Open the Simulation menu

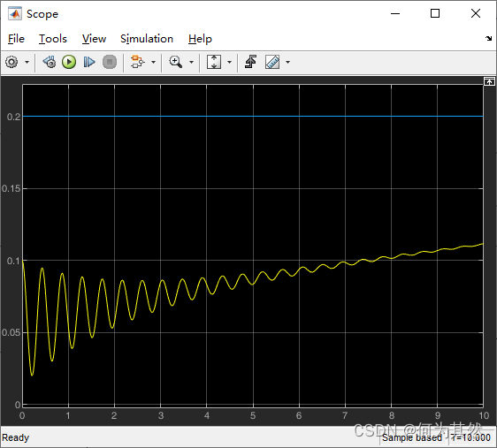pos(147,39)
